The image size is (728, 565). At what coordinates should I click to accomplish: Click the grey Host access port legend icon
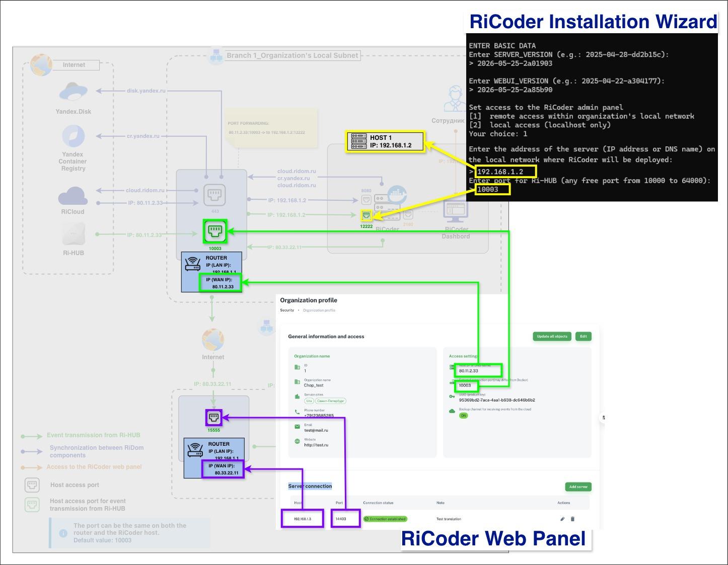[32, 485]
